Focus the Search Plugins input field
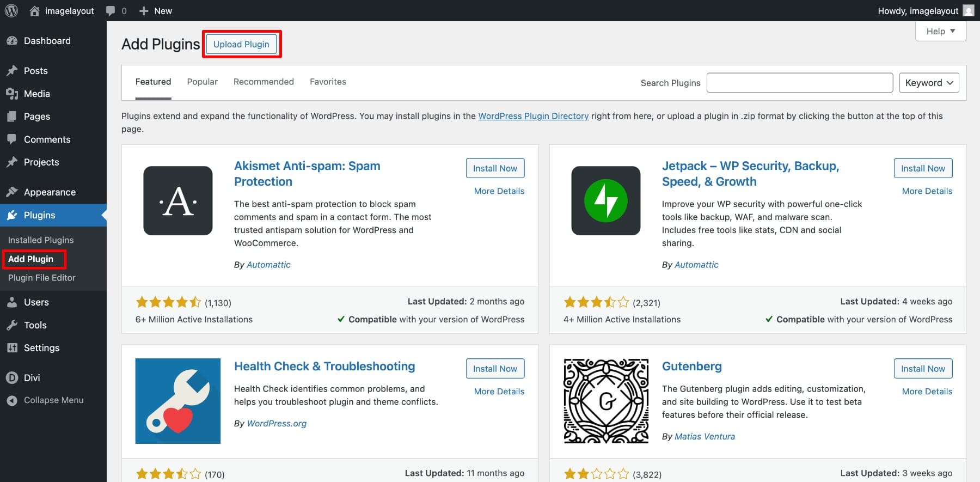The height and width of the screenshot is (482, 980). tap(800, 83)
